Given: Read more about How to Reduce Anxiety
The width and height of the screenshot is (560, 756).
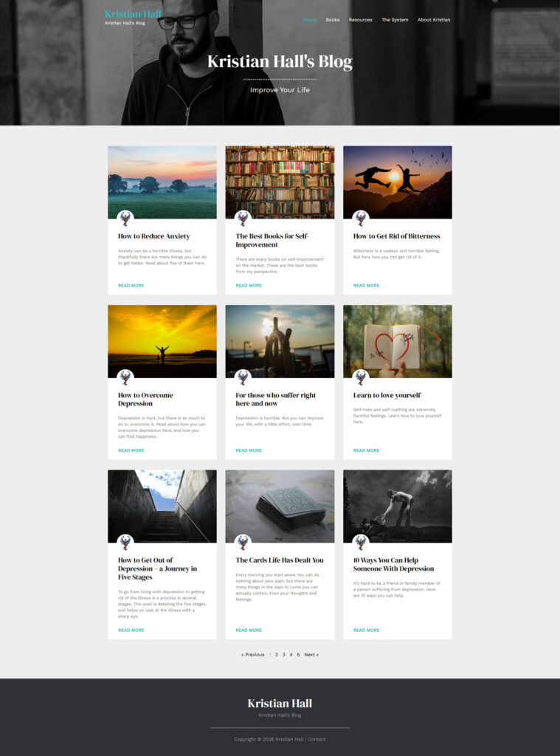Looking at the screenshot, I should [x=131, y=286].
